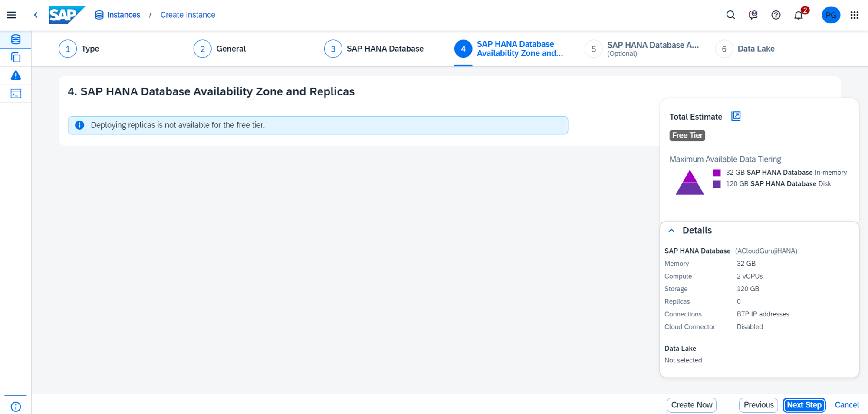Open the search icon in header

pyautogui.click(x=730, y=15)
